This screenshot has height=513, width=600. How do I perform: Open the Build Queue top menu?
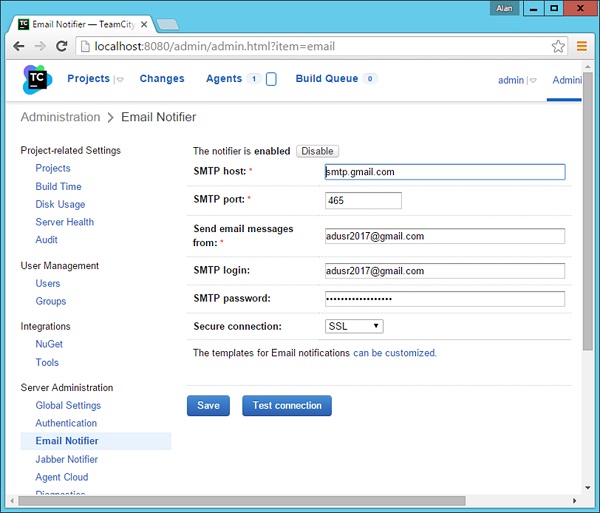(327, 78)
